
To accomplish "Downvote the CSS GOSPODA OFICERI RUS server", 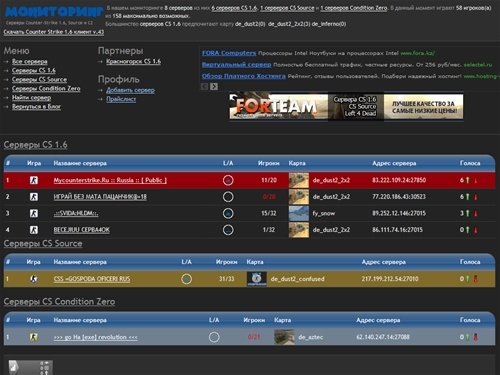I will click(476, 279).
